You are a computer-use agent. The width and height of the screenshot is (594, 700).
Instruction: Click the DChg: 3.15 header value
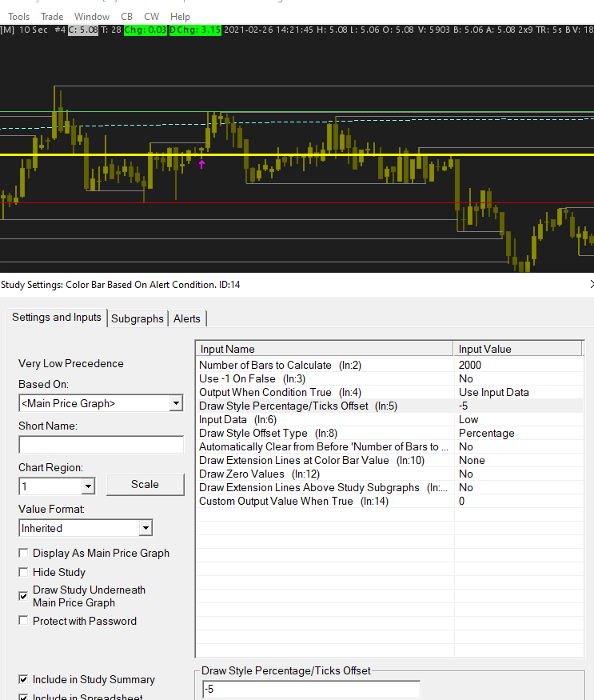[x=195, y=30]
